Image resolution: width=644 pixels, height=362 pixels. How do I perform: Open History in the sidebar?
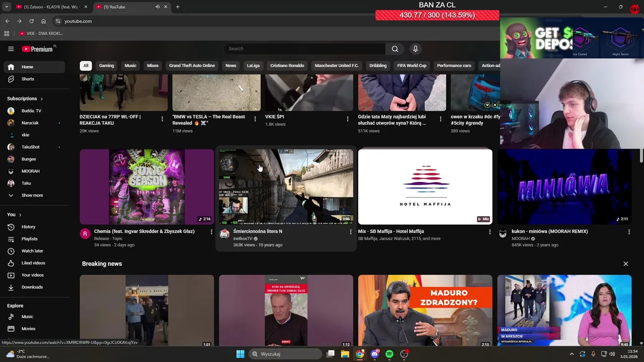tap(35, 227)
